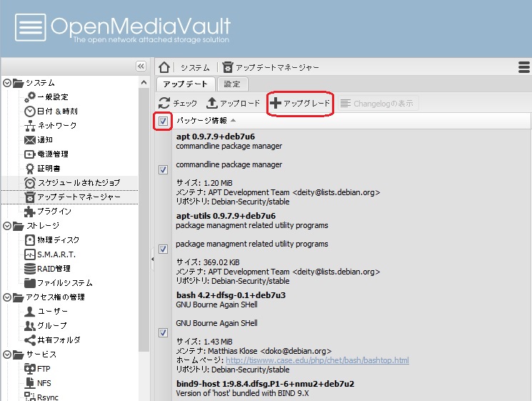Click the Changelogの表示 button
Screen dimensions: 532x401
(x=378, y=103)
